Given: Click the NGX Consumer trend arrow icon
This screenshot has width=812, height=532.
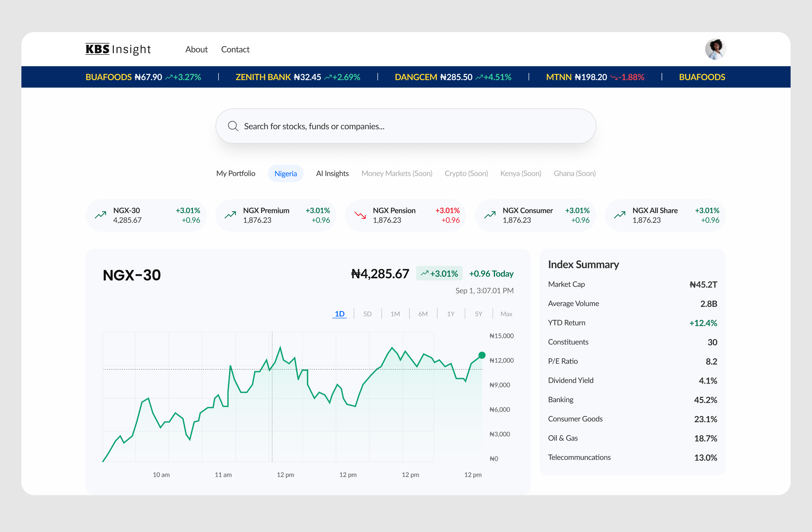Looking at the screenshot, I should coord(490,215).
